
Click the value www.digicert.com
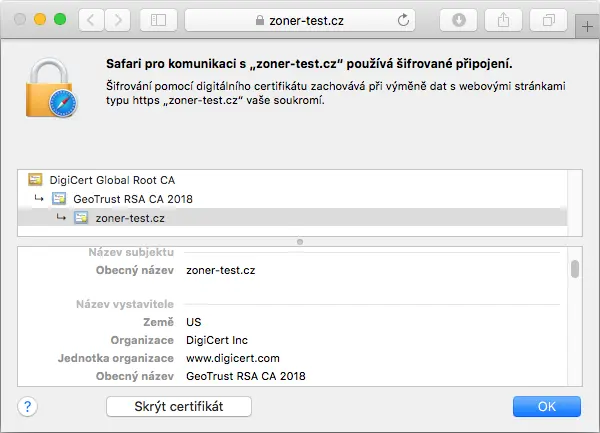pos(233,358)
